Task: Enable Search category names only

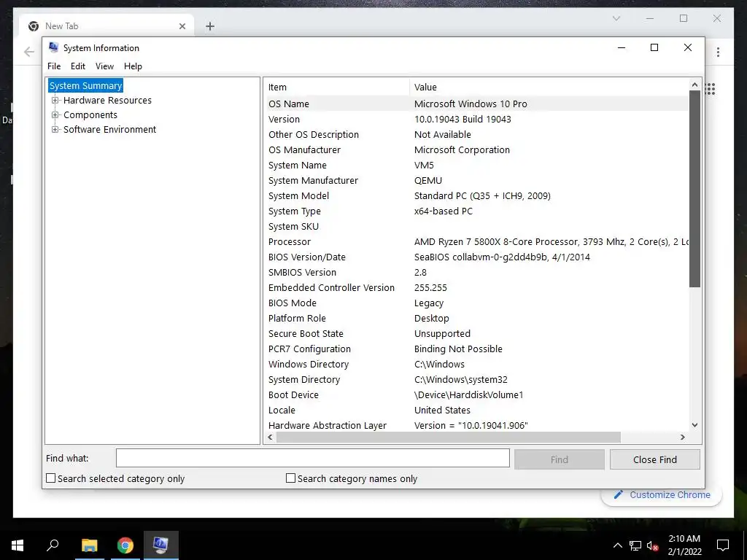Action: (290, 478)
